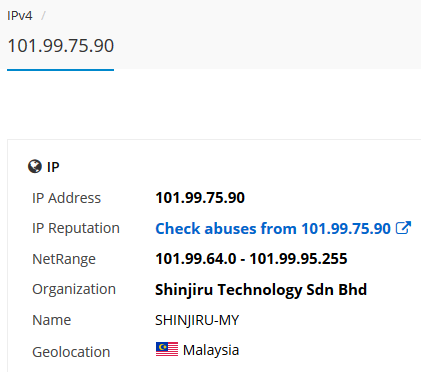Click the external link icon after abuses link
The width and height of the screenshot is (421, 372).
(403, 228)
